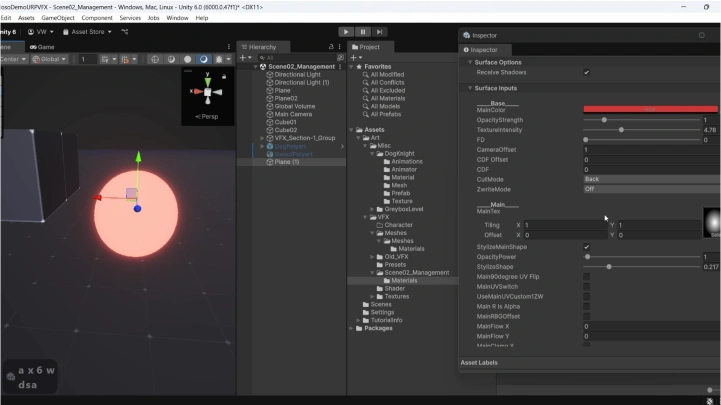Open the Window menu
Image resolution: width=721 pixels, height=405 pixels.
pyautogui.click(x=177, y=18)
